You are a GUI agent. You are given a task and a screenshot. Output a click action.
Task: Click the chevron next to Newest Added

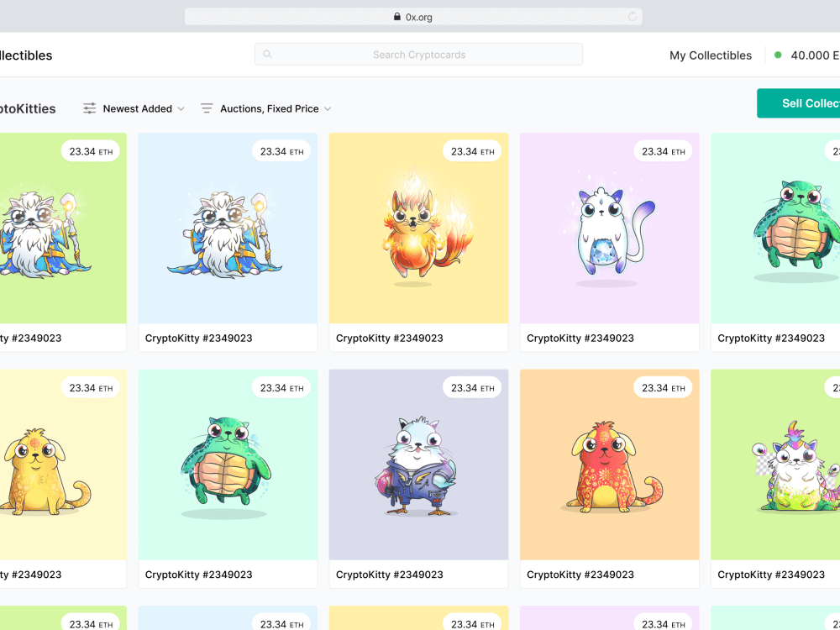click(x=181, y=108)
